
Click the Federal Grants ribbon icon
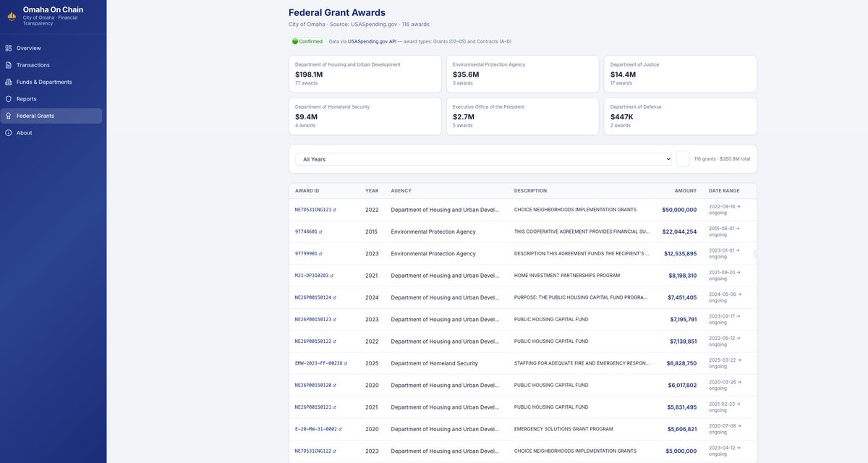click(x=9, y=116)
